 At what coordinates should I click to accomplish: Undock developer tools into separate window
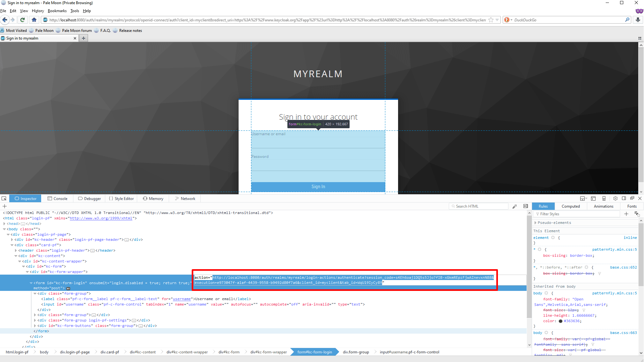click(x=632, y=198)
